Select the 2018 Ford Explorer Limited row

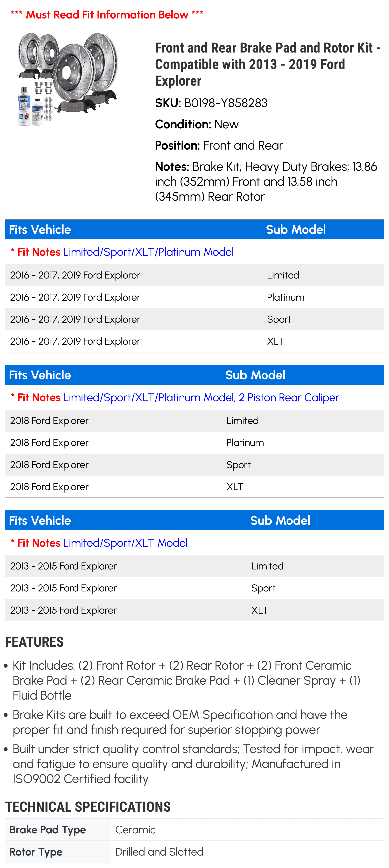(x=194, y=420)
